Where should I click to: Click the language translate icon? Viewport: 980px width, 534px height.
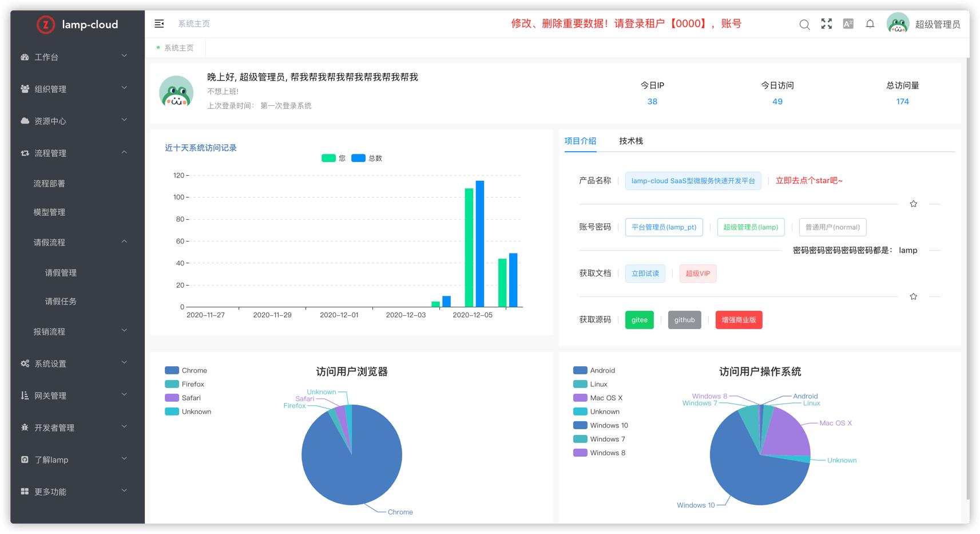(848, 24)
